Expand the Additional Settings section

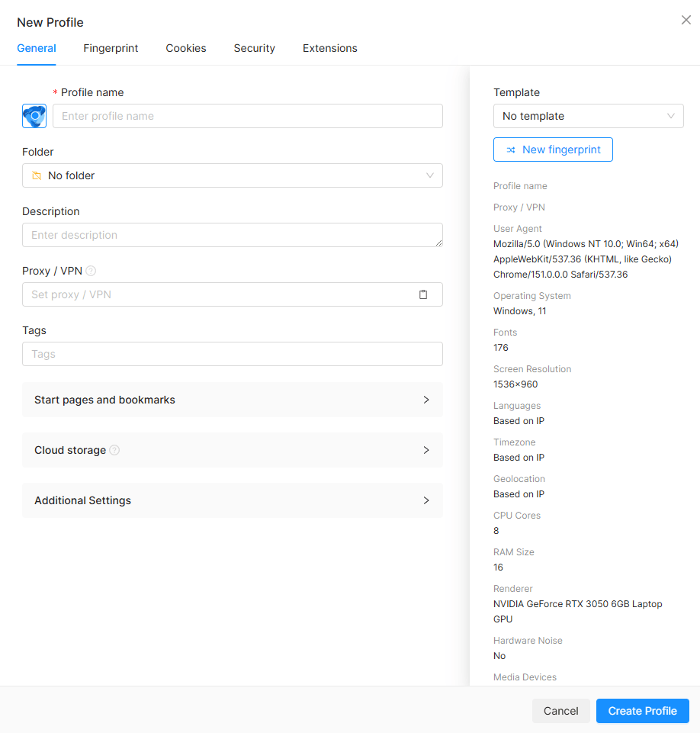[x=233, y=500]
